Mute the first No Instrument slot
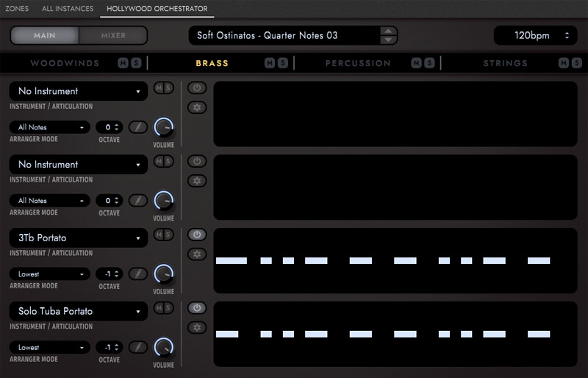 pyautogui.click(x=159, y=88)
